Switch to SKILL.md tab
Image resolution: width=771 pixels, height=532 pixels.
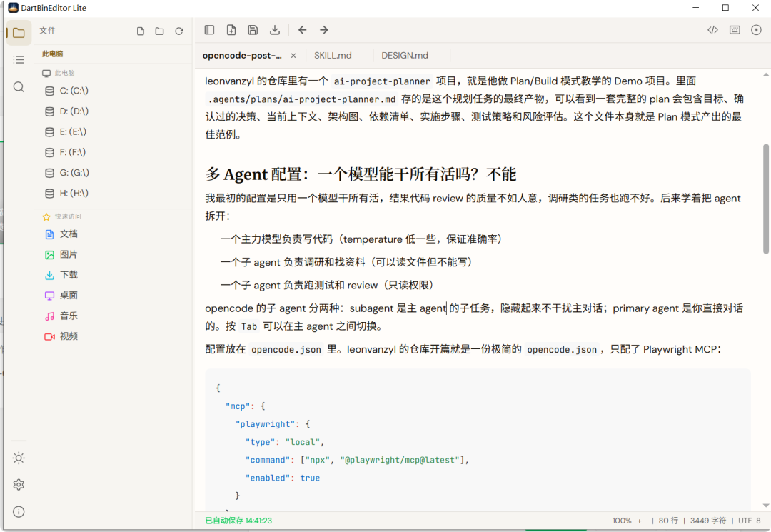point(333,56)
